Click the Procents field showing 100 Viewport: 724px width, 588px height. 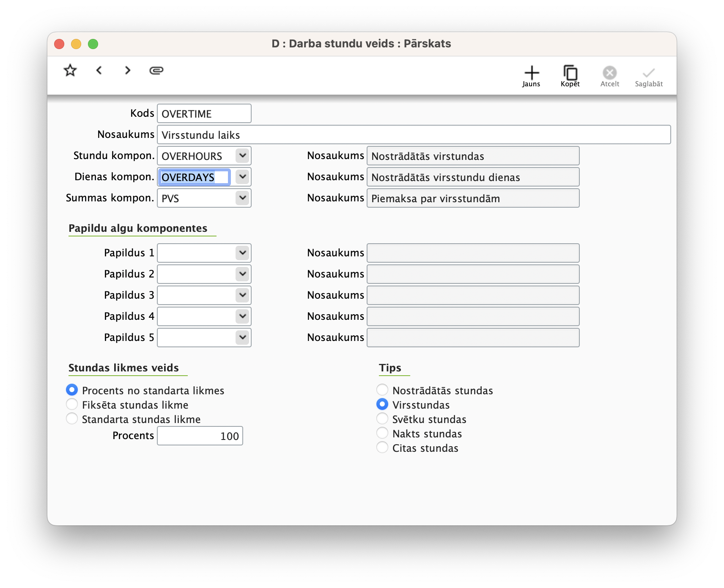pyautogui.click(x=200, y=436)
